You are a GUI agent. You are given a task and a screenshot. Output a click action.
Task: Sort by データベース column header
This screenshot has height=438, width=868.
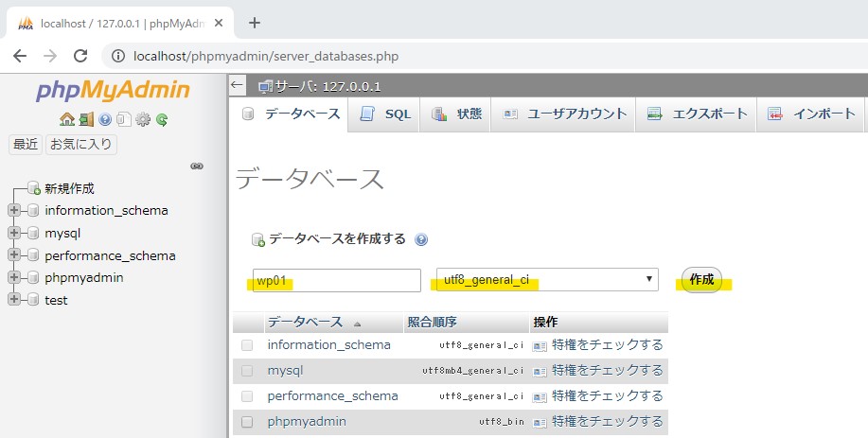(305, 322)
